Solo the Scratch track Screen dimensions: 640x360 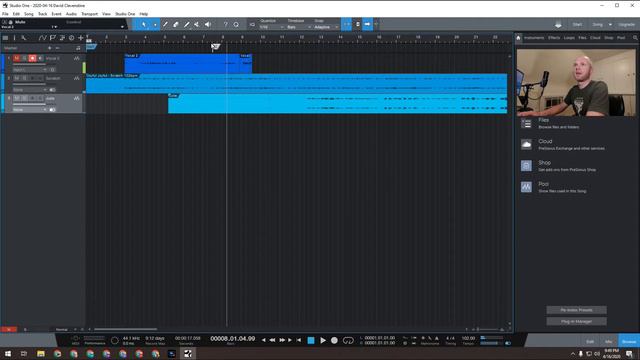coord(24,78)
